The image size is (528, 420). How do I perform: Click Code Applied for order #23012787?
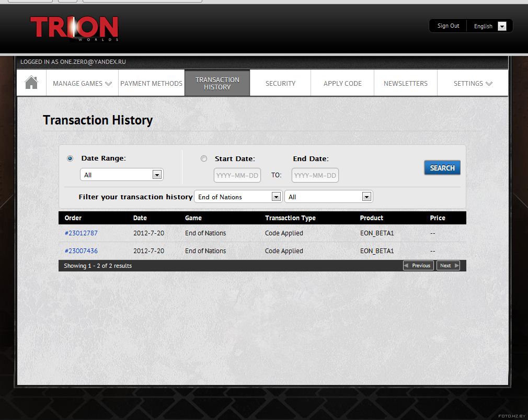tap(284, 233)
